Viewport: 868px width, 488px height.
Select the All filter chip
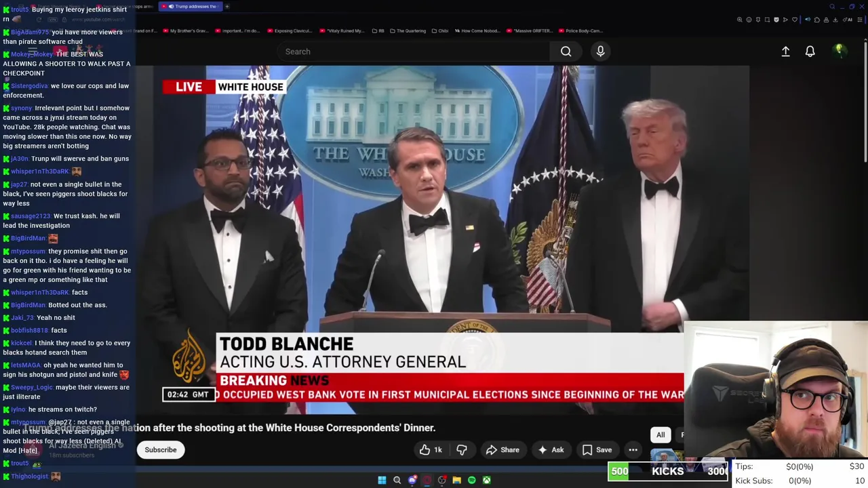pyautogui.click(x=660, y=434)
